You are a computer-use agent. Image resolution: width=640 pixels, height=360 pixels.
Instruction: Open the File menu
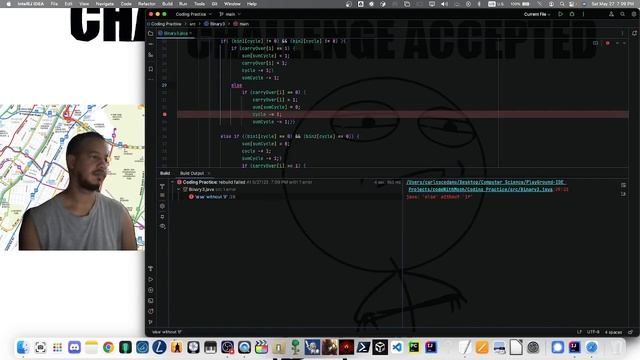pyautogui.click(x=54, y=4)
